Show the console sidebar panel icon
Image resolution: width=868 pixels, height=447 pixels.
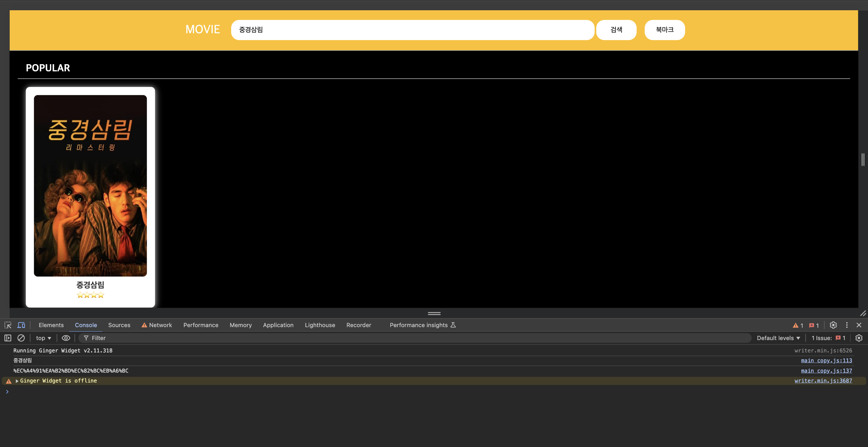[x=8, y=338]
